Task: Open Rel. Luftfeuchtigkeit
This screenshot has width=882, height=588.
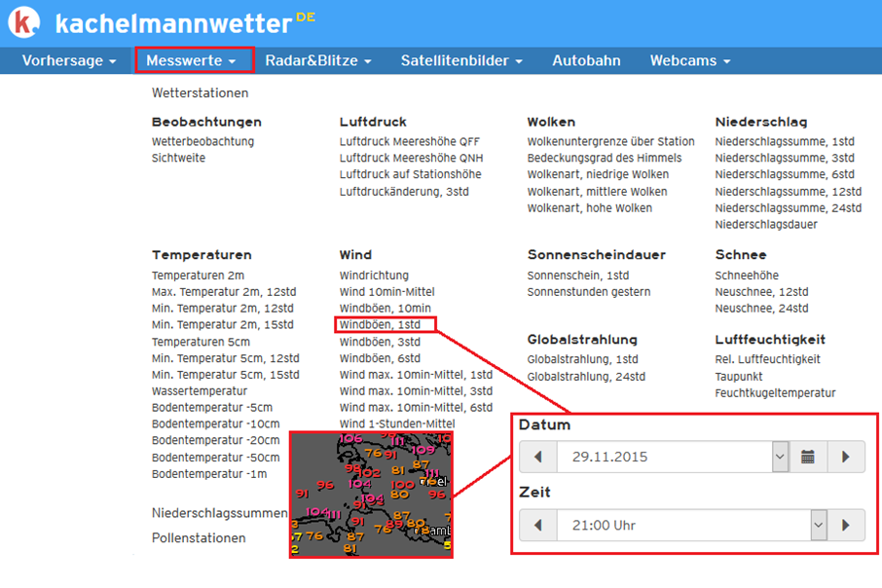Action: click(768, 359)
